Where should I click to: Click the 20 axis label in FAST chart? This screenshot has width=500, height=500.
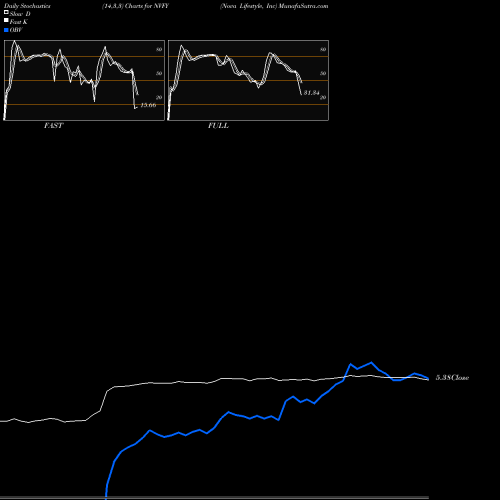(x=159, y=97)
